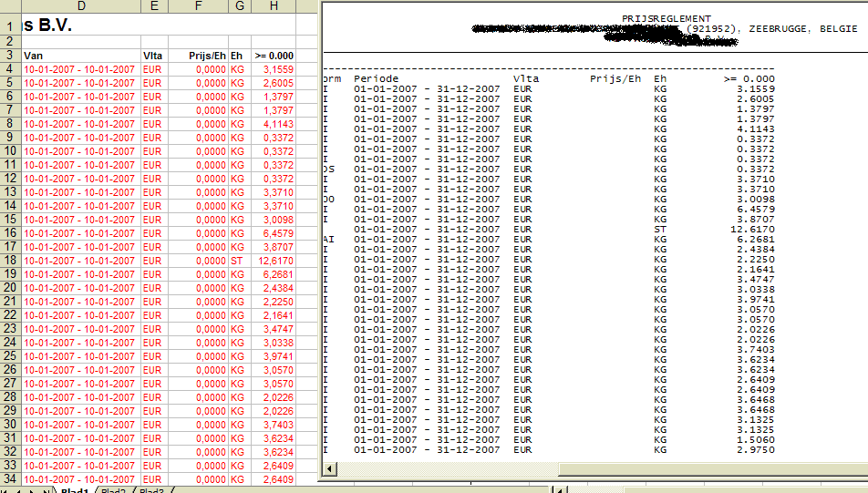
Task: Click 'BELGIE' in the report header
Action: pos(839,29)
